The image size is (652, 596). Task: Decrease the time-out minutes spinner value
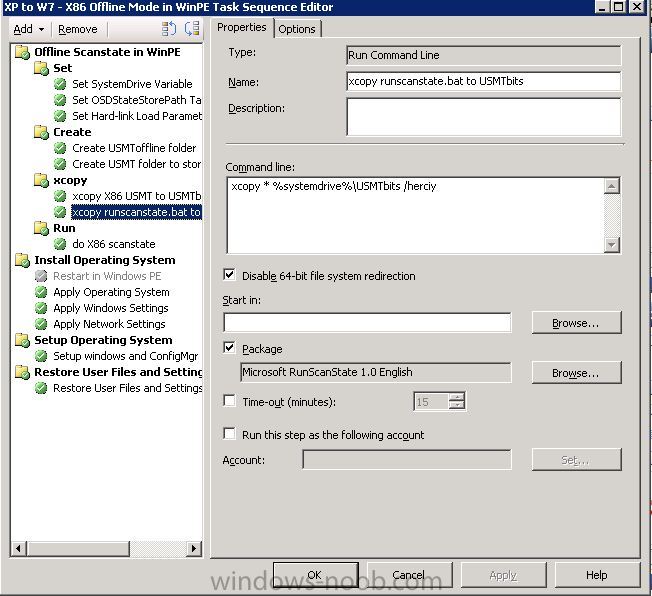click(457, 406)
